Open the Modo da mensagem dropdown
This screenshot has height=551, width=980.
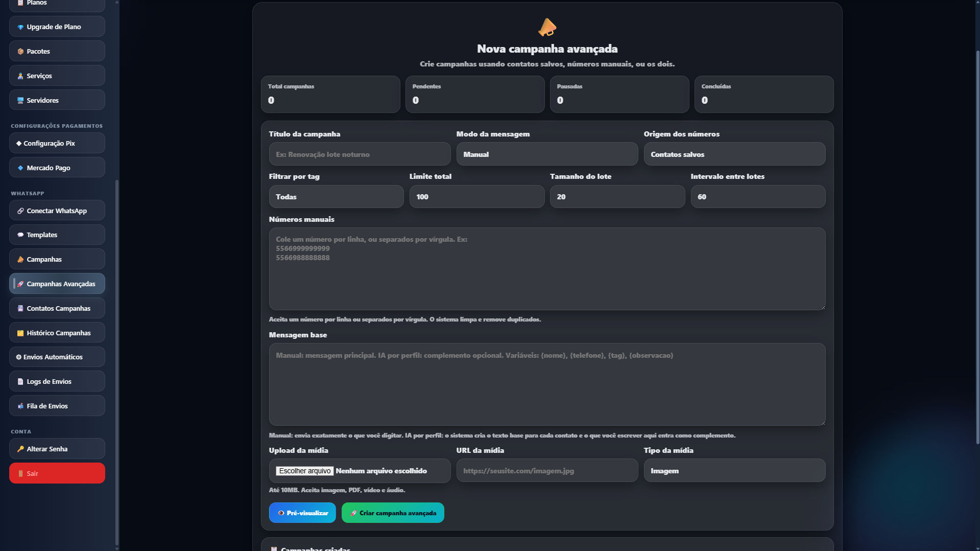pyautogui.click(x=546, y=154)
